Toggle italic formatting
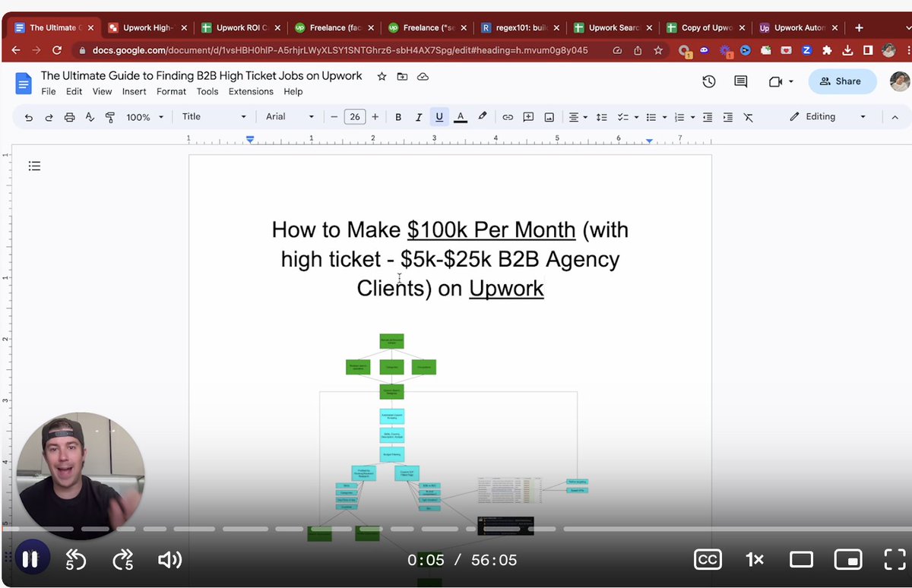The image size is (912, 588). pyautogui.click(x=418, y=117)
